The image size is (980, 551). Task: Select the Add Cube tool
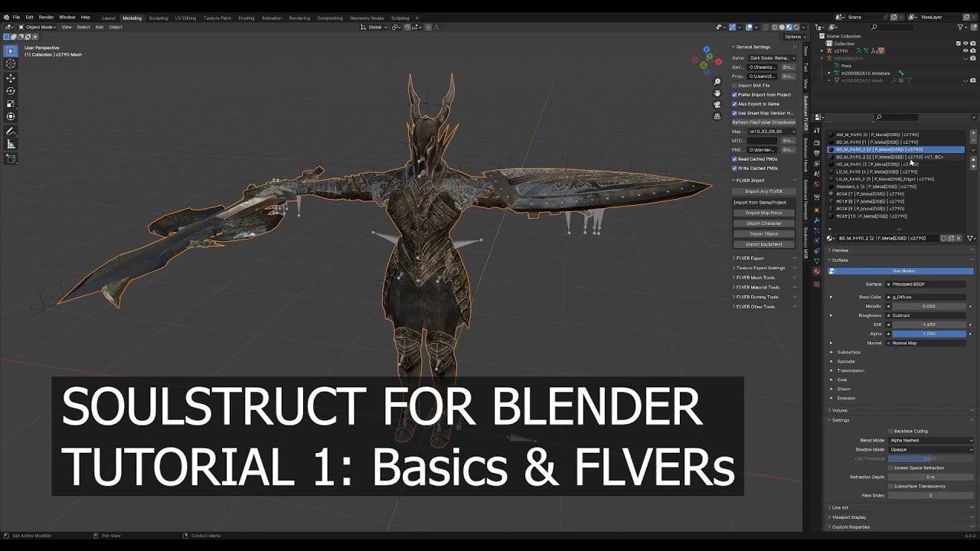pyautogui.click(x=11, y=158)
